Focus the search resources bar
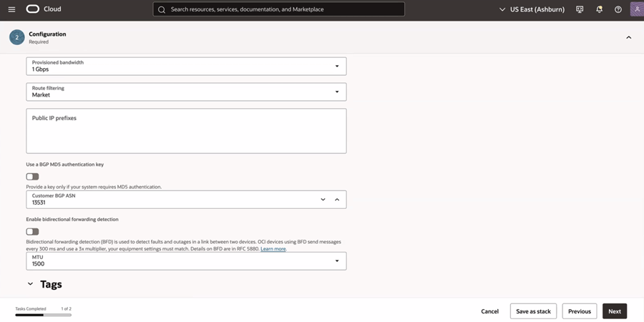Screen dimensions: 644x322 pos(278,9)
